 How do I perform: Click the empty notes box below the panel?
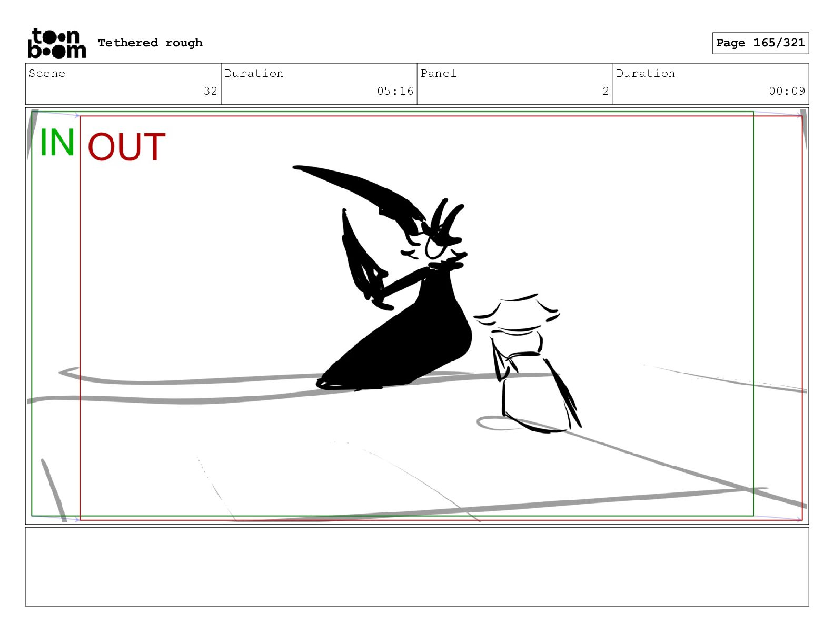pos(417,567)
